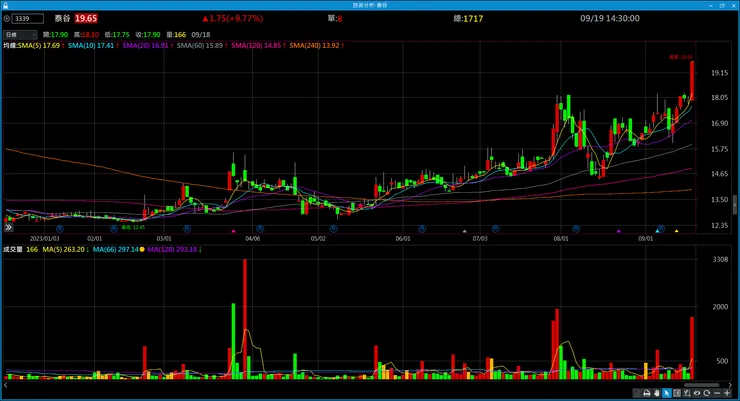
Task: Click month marker right of 07/03
Action: click(x=495, y=229)
